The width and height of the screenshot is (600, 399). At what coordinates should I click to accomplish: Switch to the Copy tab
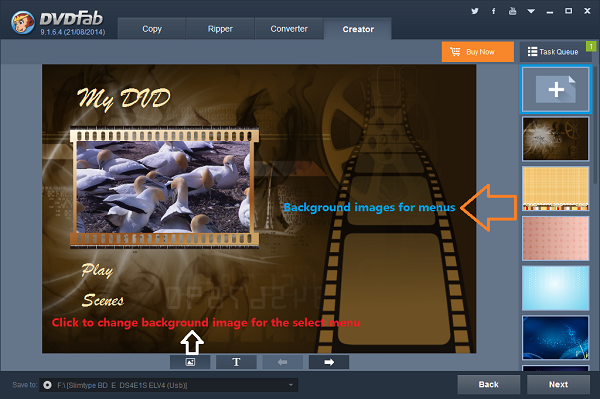point(152,29)
